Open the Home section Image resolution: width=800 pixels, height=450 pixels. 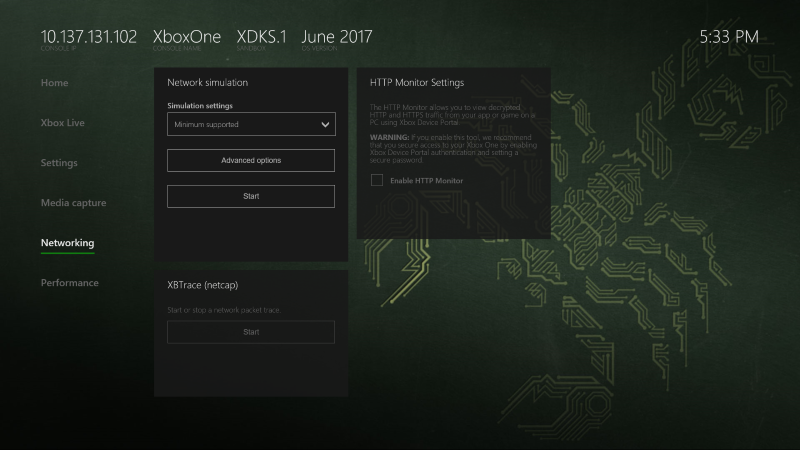54,83
